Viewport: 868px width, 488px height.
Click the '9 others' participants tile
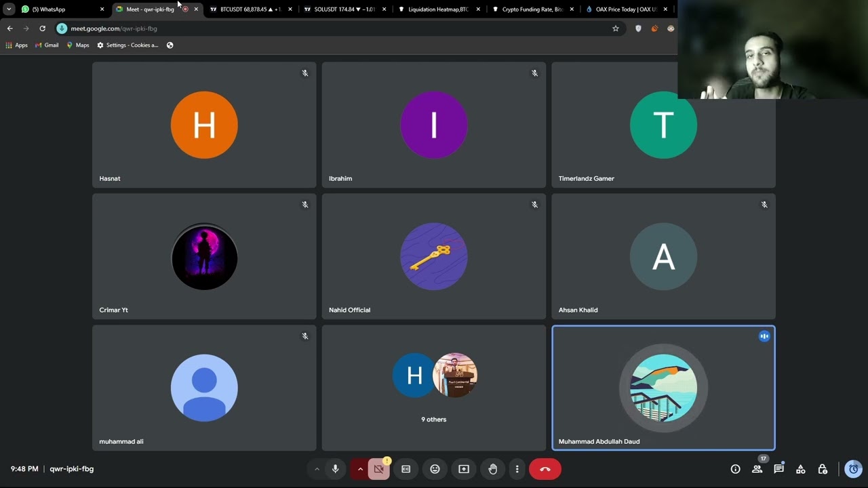click(434, 388)
